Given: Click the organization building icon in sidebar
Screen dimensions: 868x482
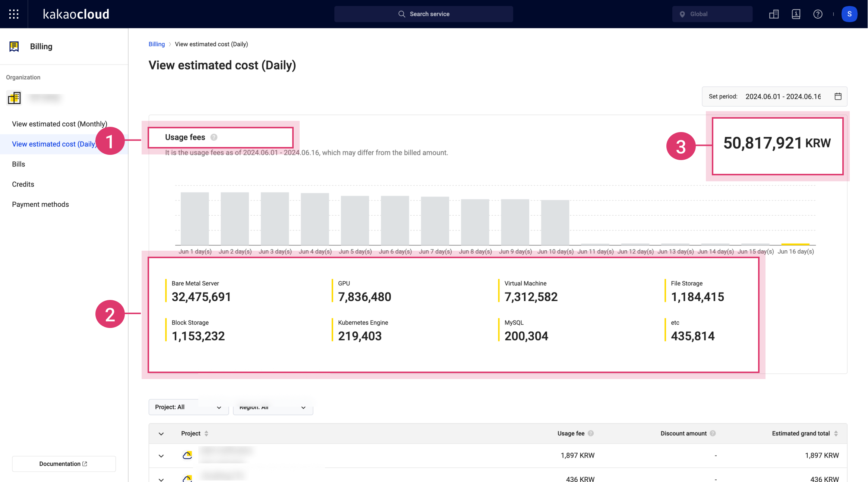Looking at the screenshot, I should (x=14, y=98).
